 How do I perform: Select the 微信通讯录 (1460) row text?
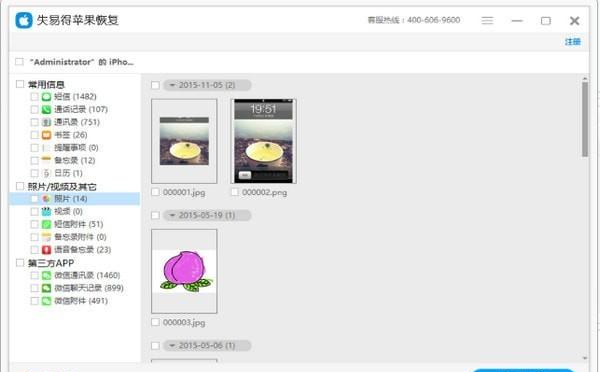87,275
